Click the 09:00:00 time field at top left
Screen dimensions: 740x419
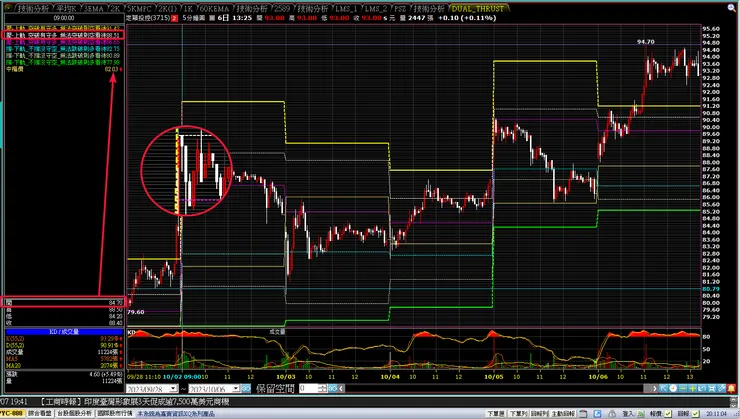(64, 18)
